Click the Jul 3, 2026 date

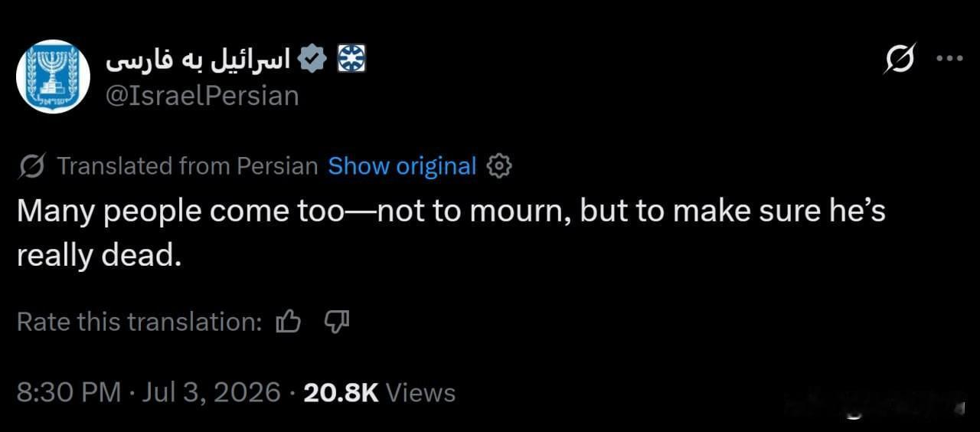pyautogui.click(x=211, y=392)
